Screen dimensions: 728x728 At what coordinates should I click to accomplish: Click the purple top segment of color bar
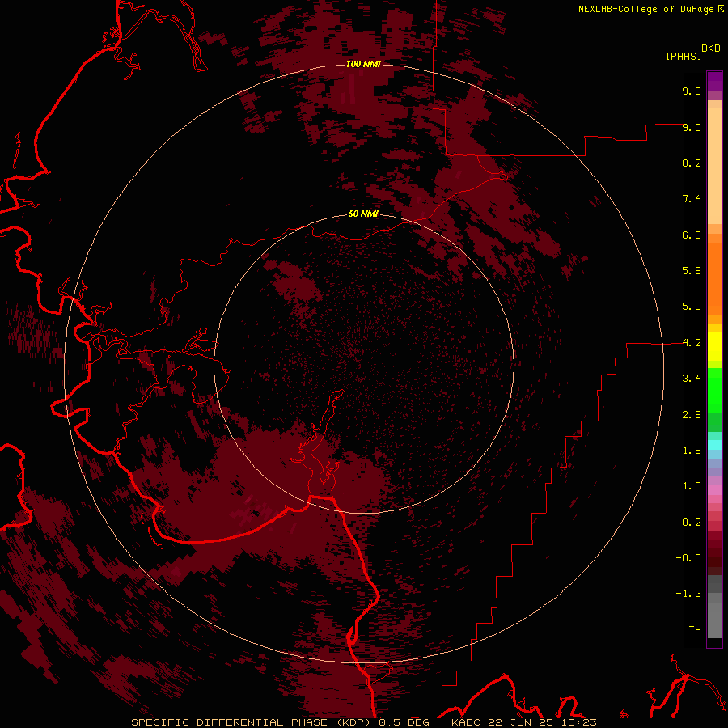coord(714,81)
